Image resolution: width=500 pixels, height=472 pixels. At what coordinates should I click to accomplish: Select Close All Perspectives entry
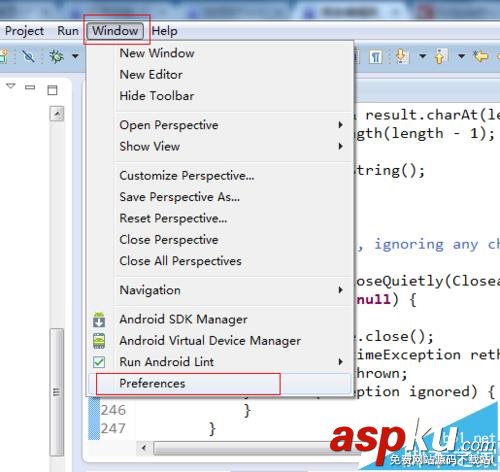(x=219, y=261)
